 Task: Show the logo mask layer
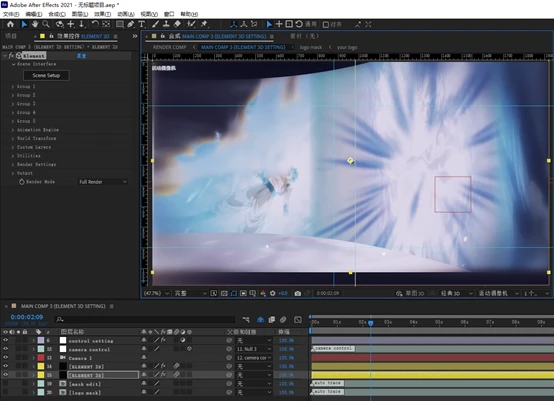(x=6, y=392)
